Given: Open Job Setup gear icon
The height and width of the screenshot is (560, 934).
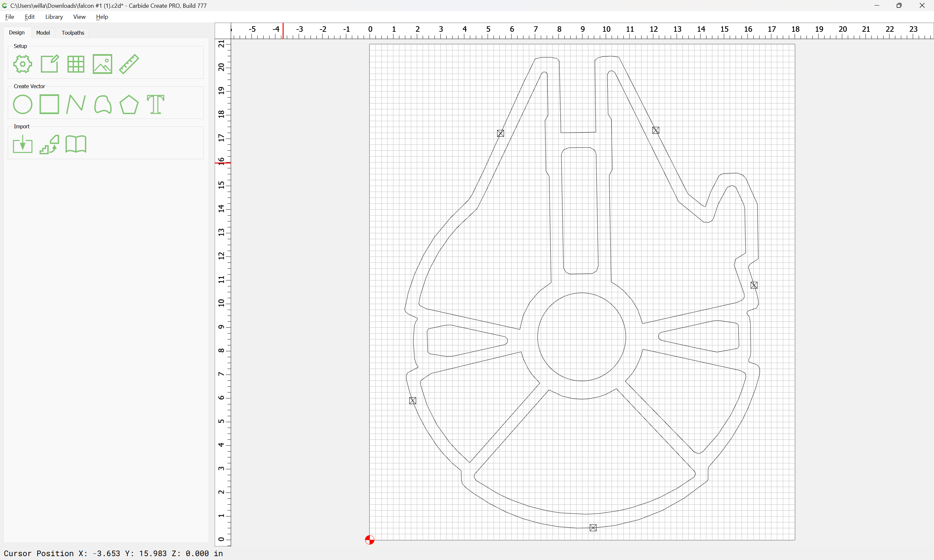Looking at the screenshot, I should tap(23, 64).
